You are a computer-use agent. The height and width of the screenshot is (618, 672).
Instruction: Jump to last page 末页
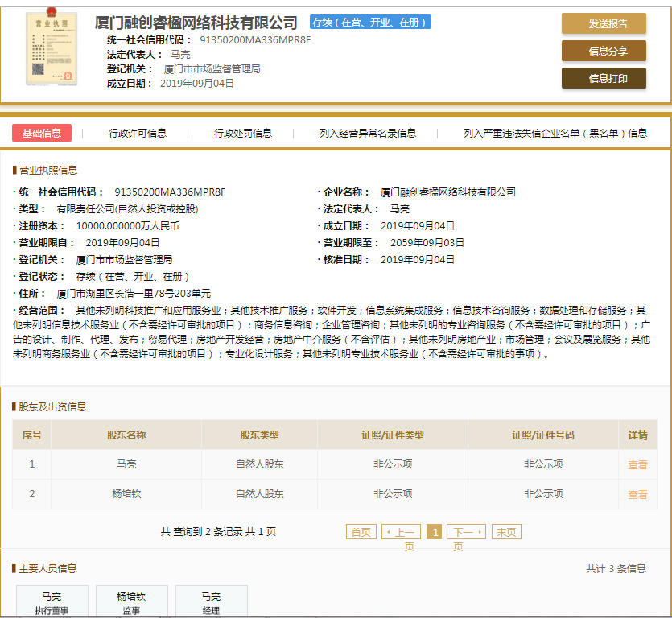506,532
